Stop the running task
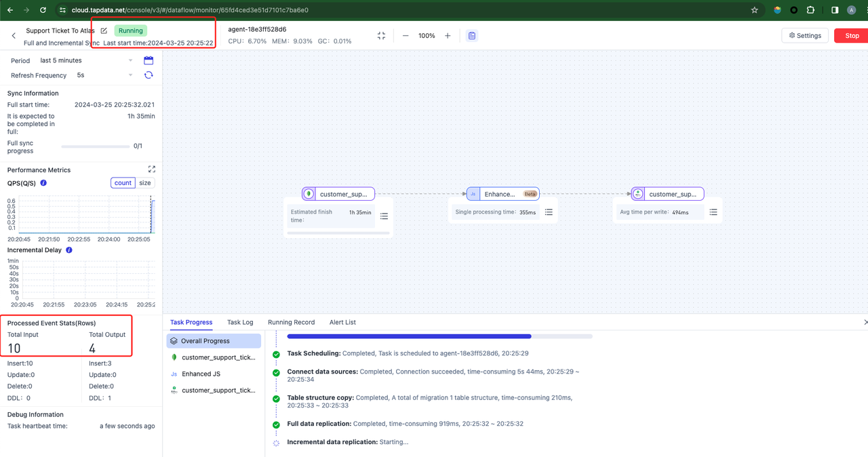Image resolution: width=868 pixels, height=457 pixels. [x=852, y=35]
